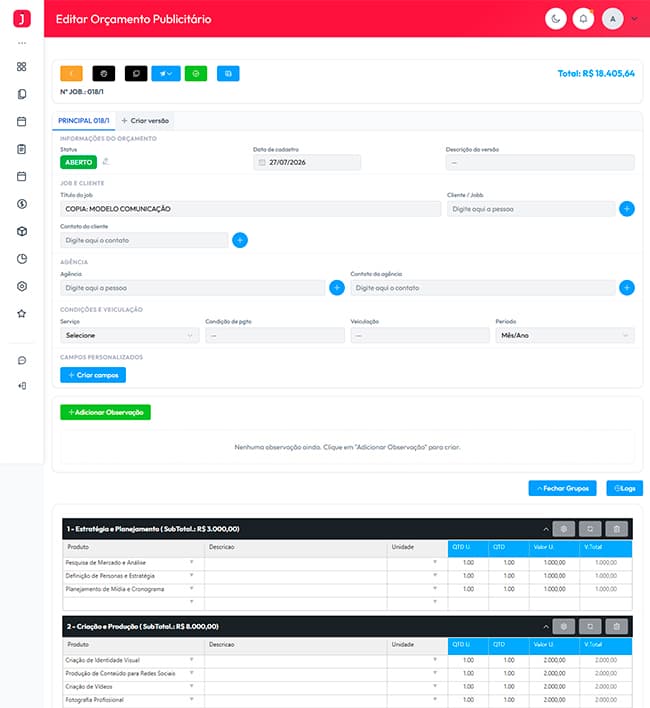Open settings gear of Estratégia e Planejamento group

pyautogui.click(x=563, y=529)
